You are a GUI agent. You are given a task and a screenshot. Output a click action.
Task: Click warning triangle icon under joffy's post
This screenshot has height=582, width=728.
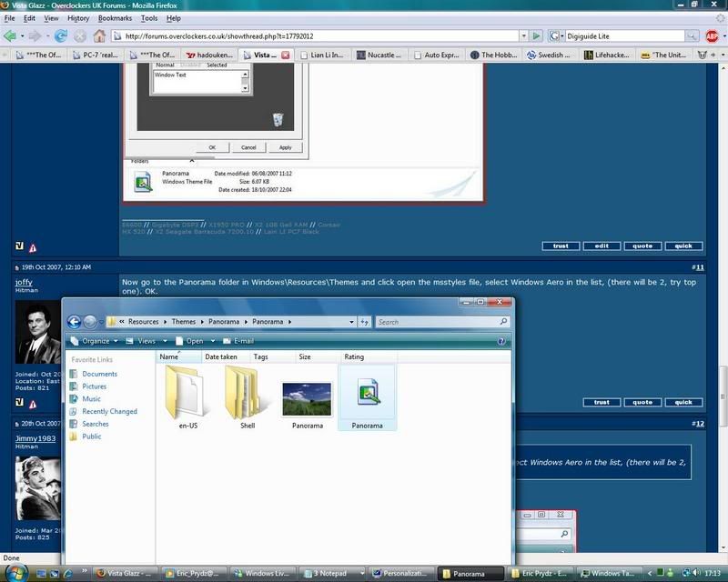click(33, 405)
